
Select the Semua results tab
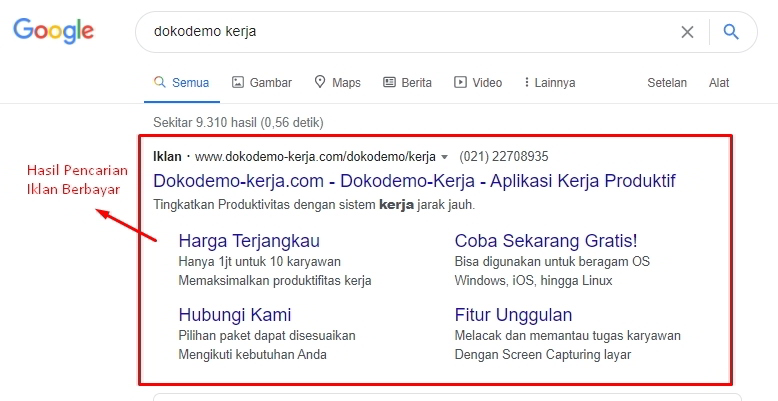pos(182,82)
